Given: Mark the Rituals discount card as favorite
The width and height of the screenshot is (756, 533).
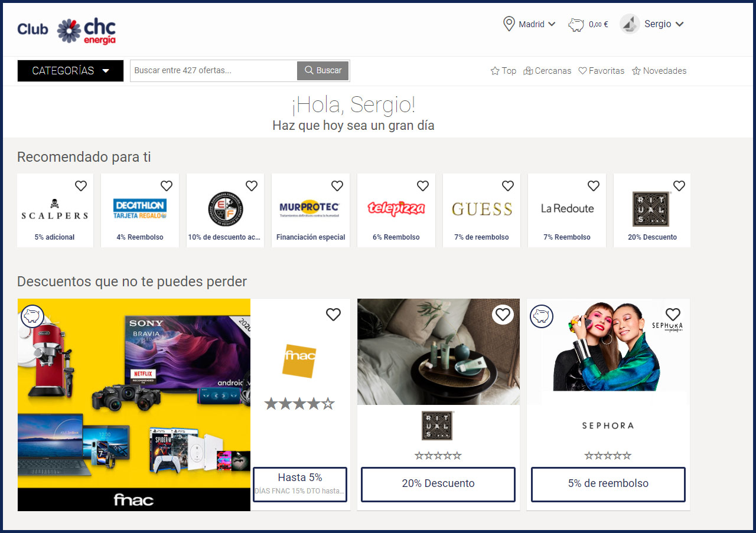Looking at the screenshot, I should 503,315.
